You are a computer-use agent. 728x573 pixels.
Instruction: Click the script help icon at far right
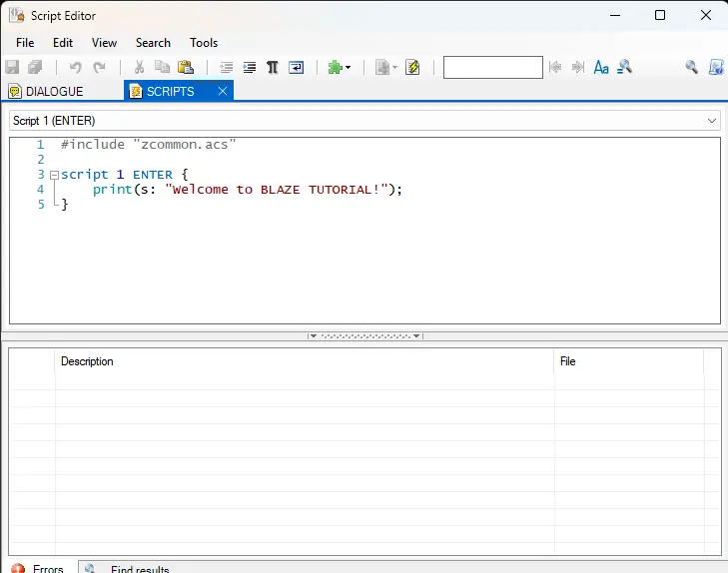click(716, 67)
